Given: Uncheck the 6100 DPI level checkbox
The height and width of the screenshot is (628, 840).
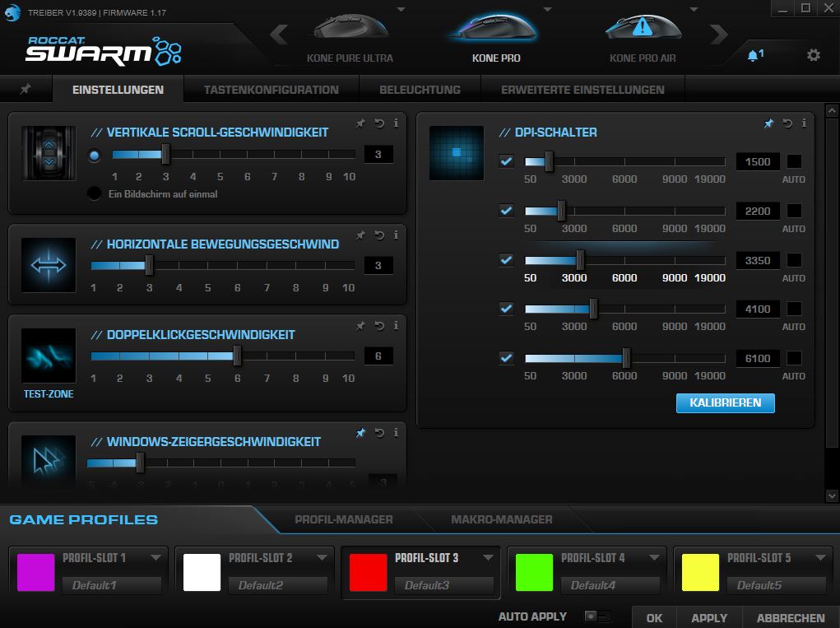Looking at the screenshot, I should click(x=506, y=357).
